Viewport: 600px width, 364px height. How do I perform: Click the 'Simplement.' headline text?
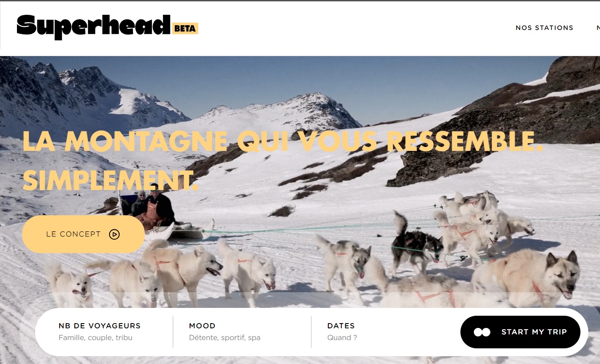click(110, 180)
